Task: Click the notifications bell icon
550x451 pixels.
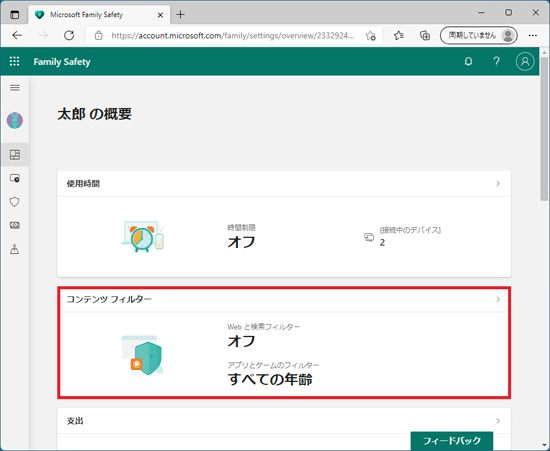Action: (x=468, y=62)
